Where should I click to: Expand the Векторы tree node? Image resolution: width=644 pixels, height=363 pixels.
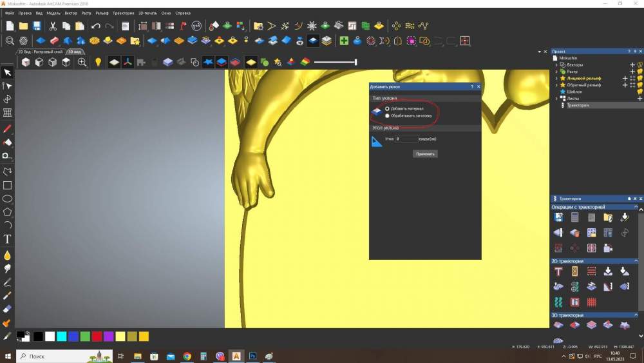coord(556,65)
